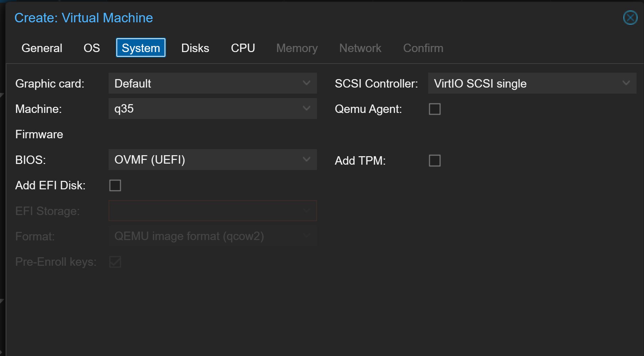Open the Network tab
This screenshot has height=356, width=644.
pos(360,48)
